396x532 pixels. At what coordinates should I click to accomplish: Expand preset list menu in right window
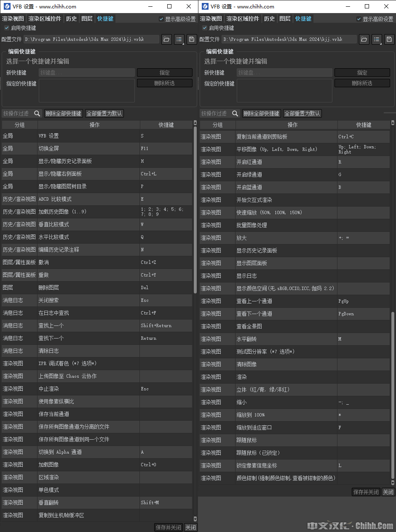pos(377,39)
